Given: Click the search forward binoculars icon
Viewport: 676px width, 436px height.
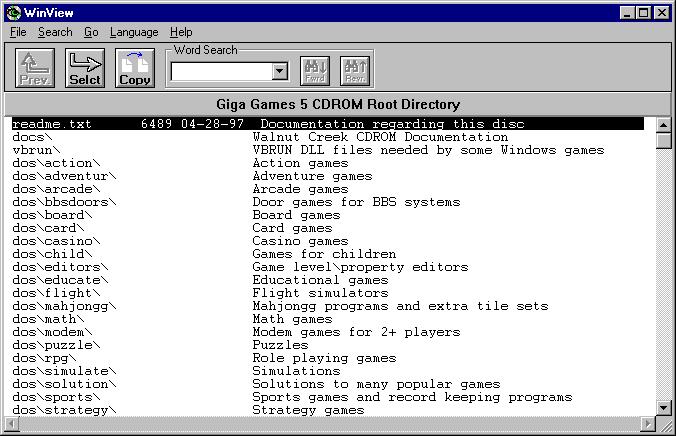Looking at the screenshot, I should (315, 70).
